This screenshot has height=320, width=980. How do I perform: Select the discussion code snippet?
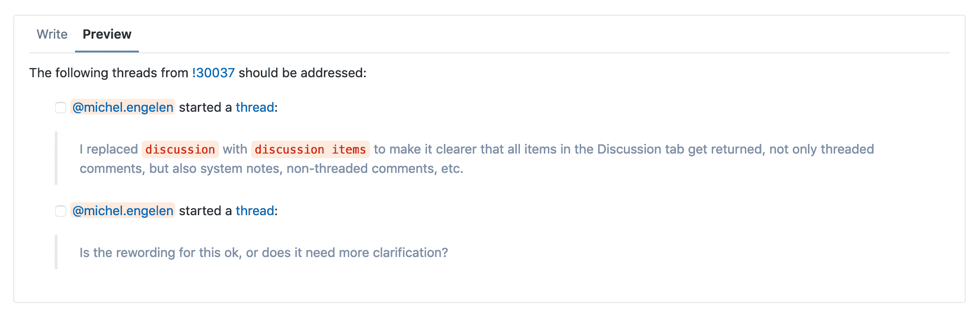point(179,149)
